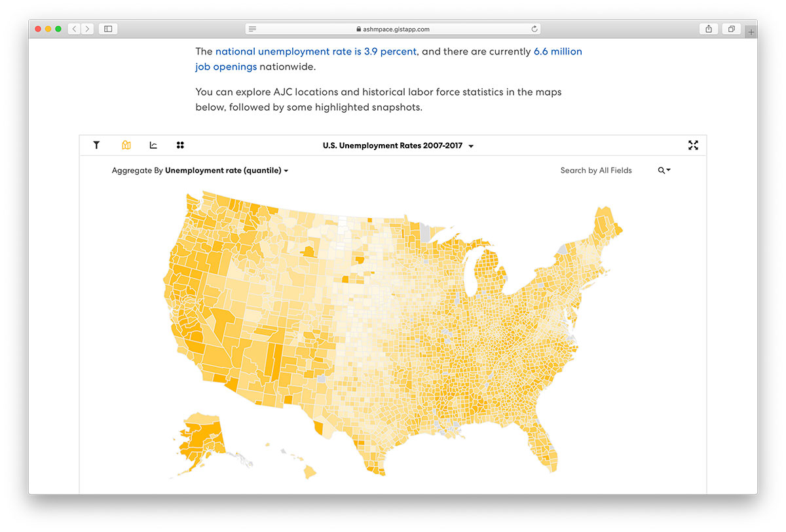Open the national unemployment rate link
Screen dimensions: 786x532
pos(316,51)
